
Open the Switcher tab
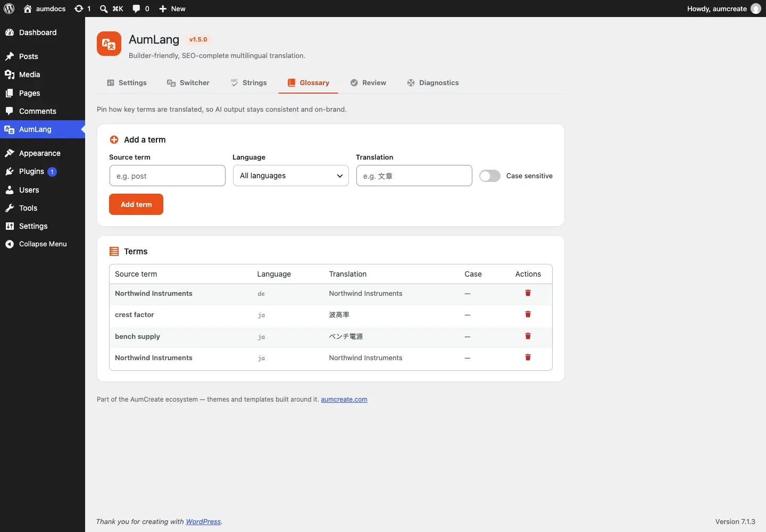click(188, 82)
